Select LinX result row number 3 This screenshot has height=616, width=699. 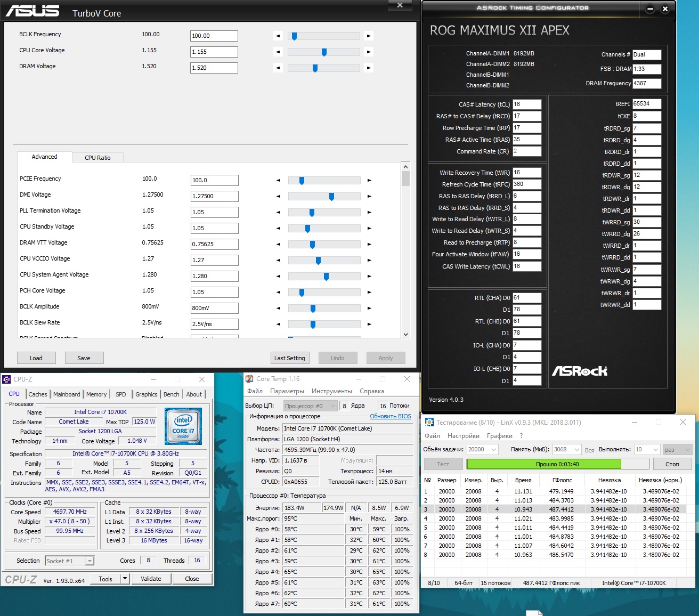(554, 509)
